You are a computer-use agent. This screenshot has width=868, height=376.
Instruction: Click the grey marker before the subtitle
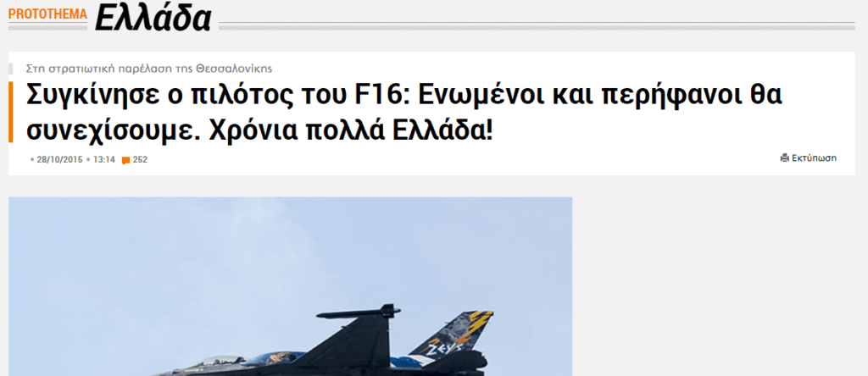[x=10, y=69]
